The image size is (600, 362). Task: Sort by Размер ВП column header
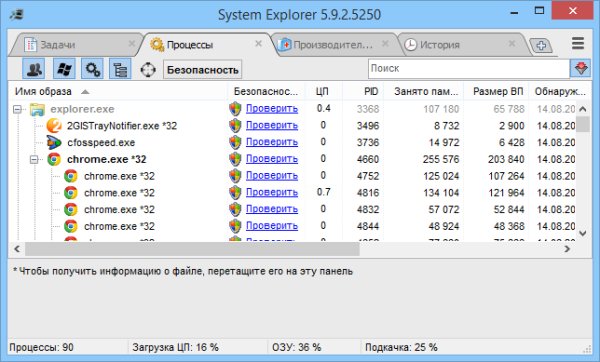pyautogui.click(x=496, y=91)
